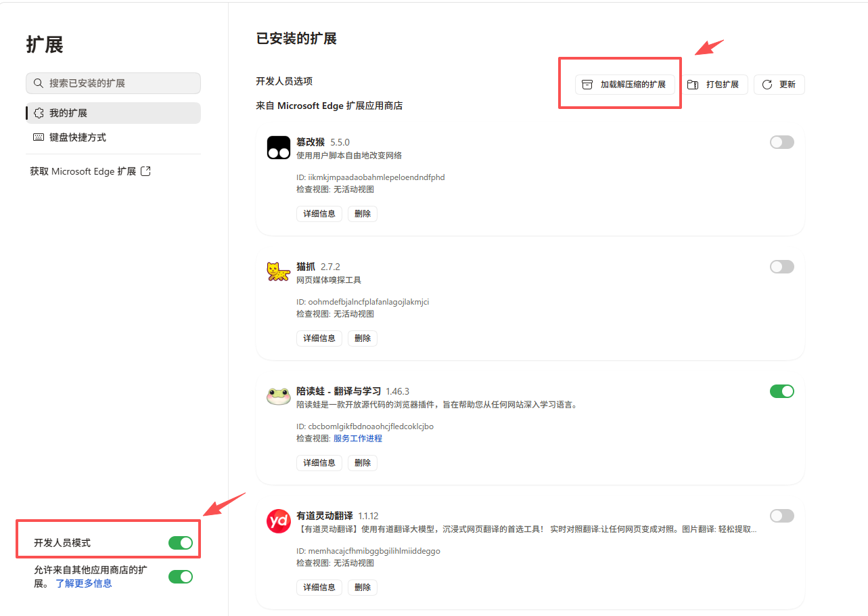The width and height of the screenshot is (868, 616).
Task: Click the refresh icon on 更新
Action: [x=767, y=85]
